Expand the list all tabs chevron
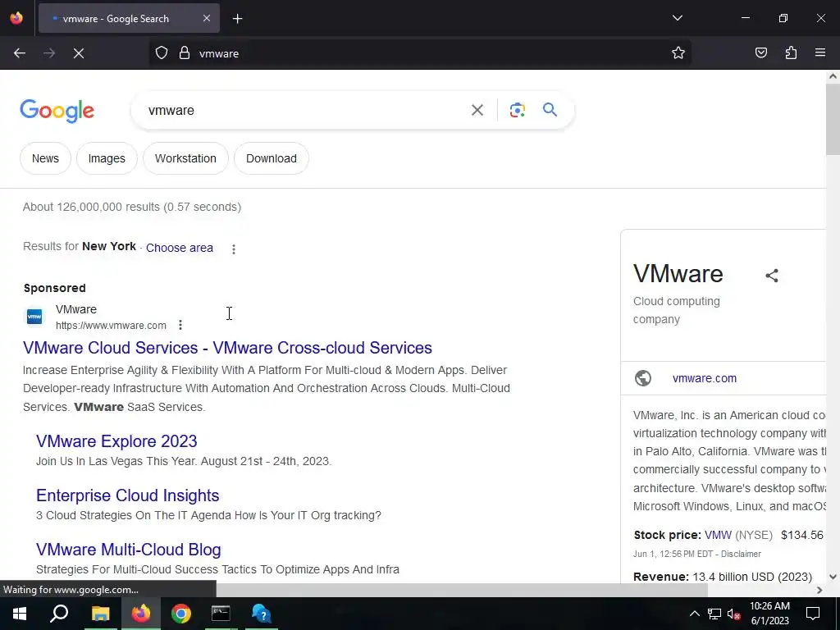Screen dimensions: 840x630 [x=677, y=18]
